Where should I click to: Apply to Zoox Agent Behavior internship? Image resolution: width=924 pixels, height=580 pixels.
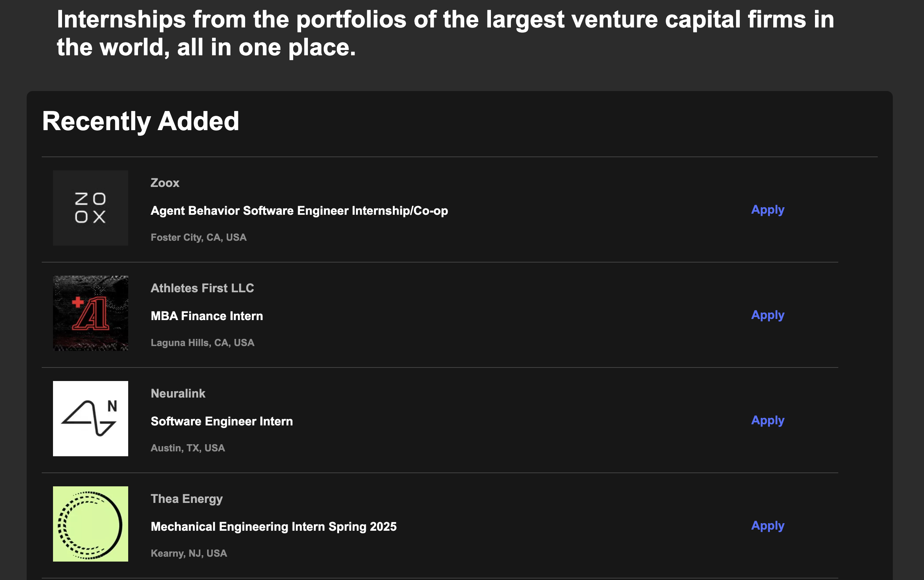[x=768, y=210]
